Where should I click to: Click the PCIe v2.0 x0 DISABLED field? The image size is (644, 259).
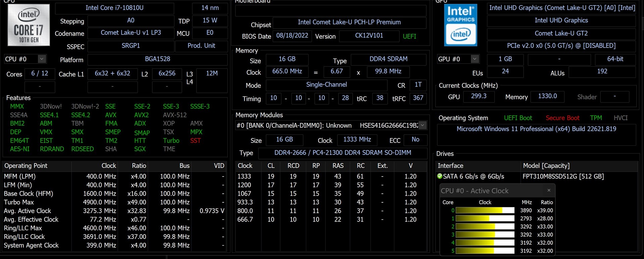(x=561, y=46)
